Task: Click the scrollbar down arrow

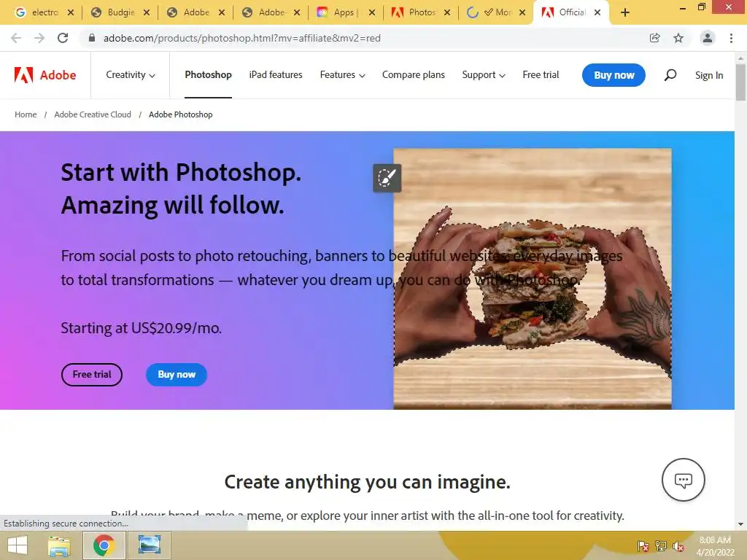Action: point(740,524)
